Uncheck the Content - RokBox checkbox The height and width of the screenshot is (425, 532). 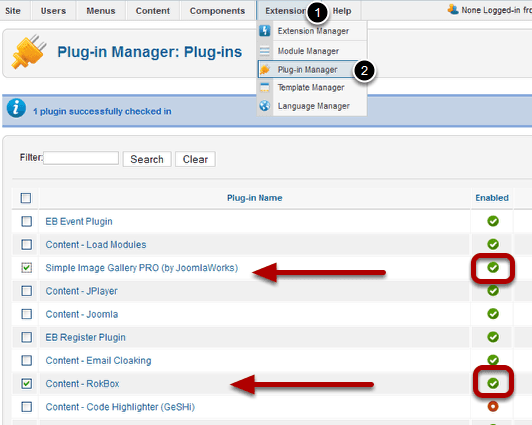click(x=26, y=384)
